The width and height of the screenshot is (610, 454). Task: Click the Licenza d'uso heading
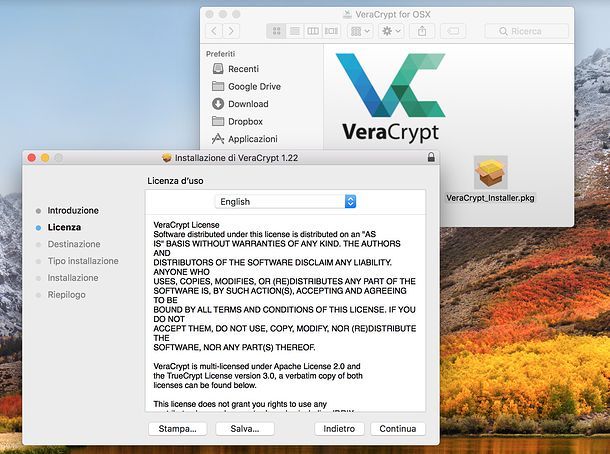tap(175, 181)
